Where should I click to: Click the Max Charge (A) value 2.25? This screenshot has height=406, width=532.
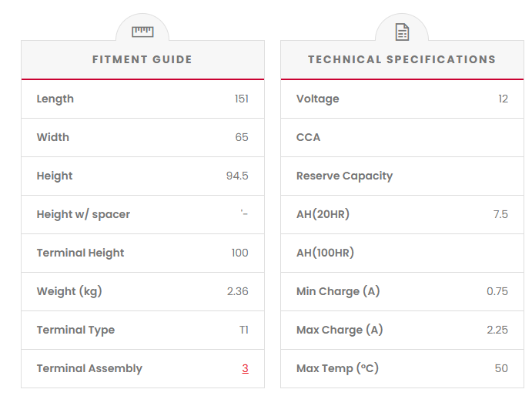[497, 330]
